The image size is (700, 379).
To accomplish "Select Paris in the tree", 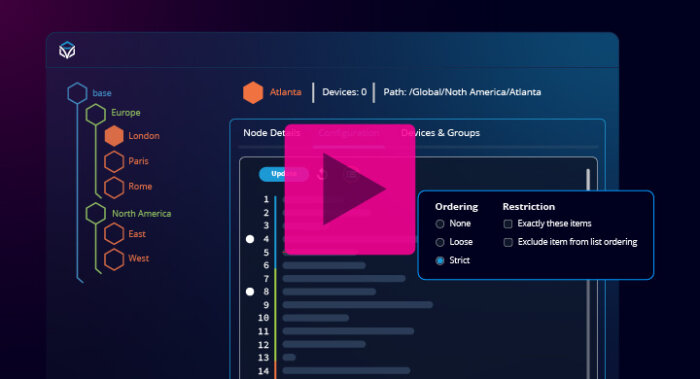I will [138, 161].
